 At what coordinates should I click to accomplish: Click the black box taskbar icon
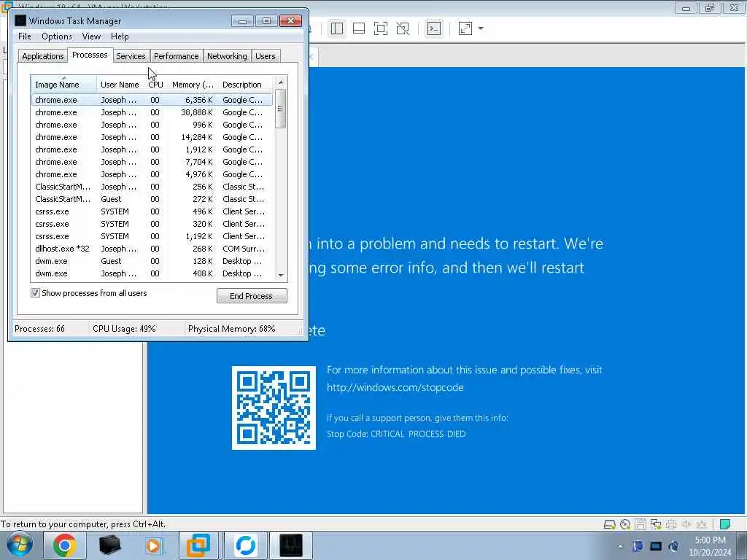point(109,545)
